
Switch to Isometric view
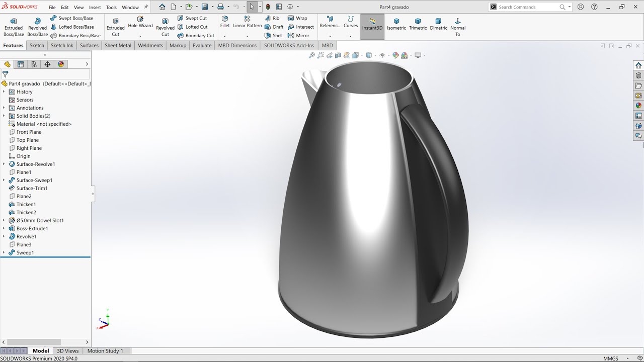point(396,24)
